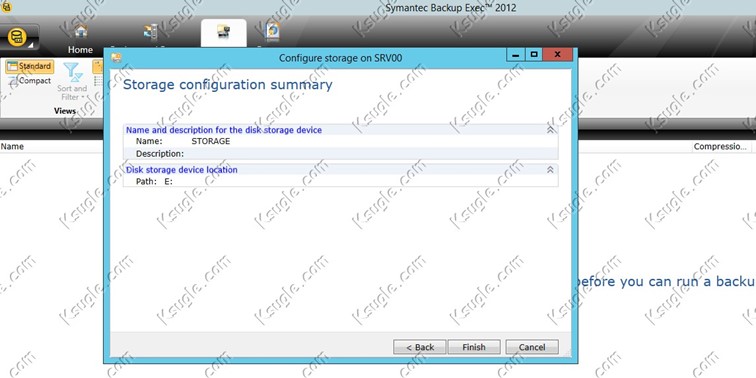The width and height of the screenshot is (756, 378).
Task: Close the Configure storage dialog
Action: 557,55
